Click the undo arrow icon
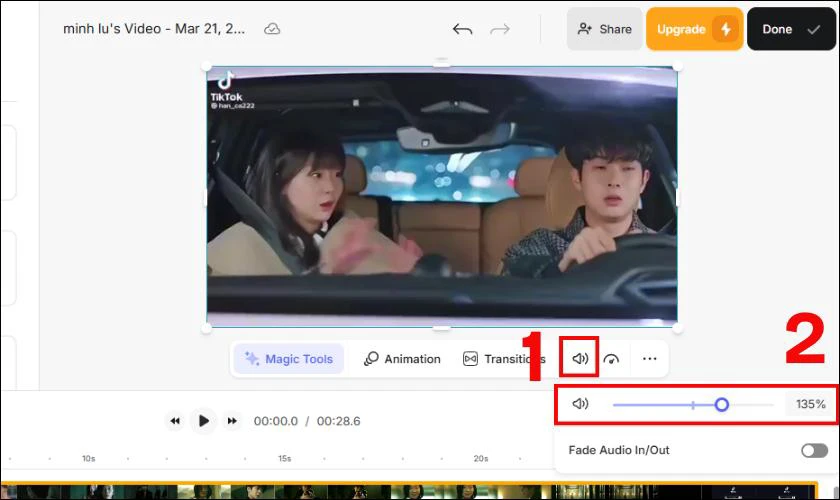 point(462,29)
